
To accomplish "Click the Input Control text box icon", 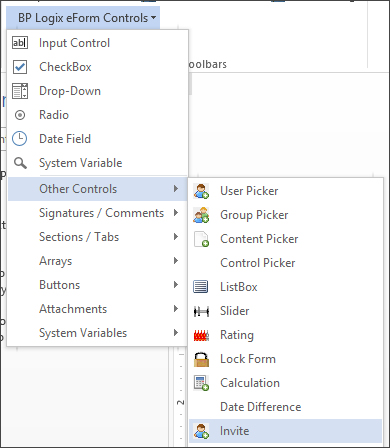I will tap(20, 43).
